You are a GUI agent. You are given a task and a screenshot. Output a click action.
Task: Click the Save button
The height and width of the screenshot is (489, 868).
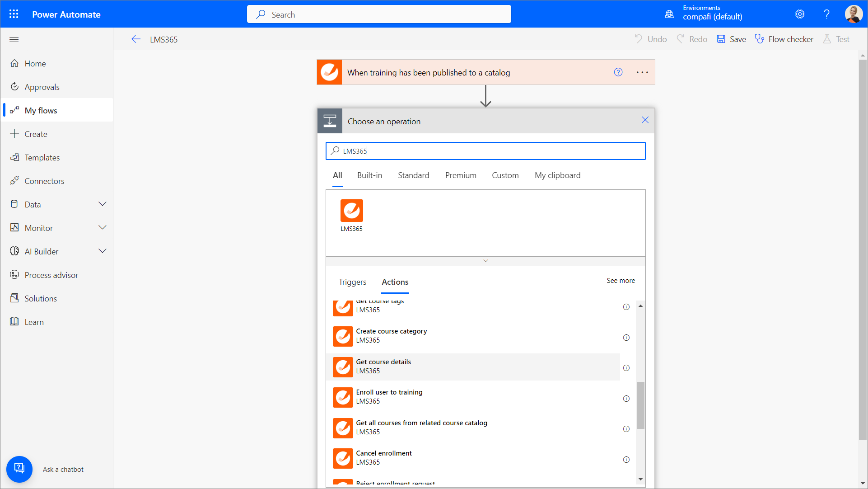coord(732,39)
